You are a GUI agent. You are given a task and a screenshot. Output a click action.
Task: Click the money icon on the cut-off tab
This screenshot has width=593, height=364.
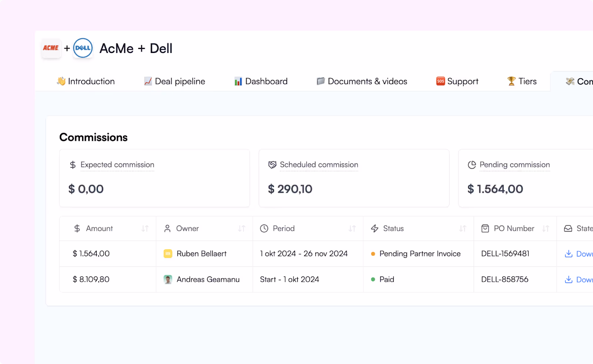click(570, 81)
